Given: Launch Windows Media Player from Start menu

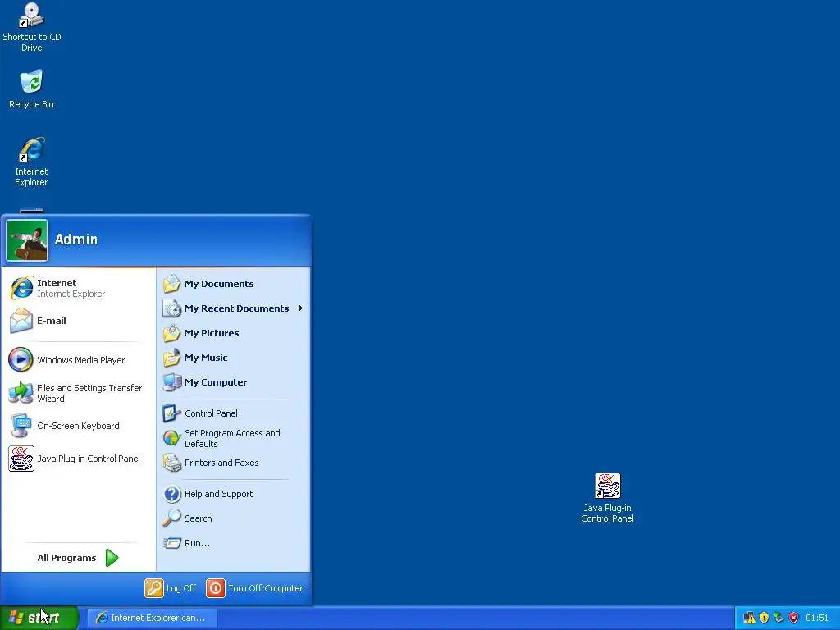Looking at the screenshot, I should click(x=78, y=360).
